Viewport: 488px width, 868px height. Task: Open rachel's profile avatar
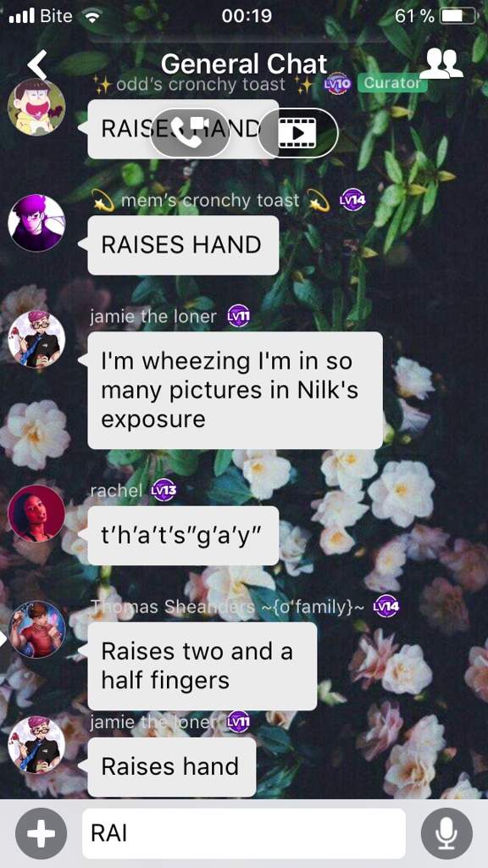click(36, 513)
